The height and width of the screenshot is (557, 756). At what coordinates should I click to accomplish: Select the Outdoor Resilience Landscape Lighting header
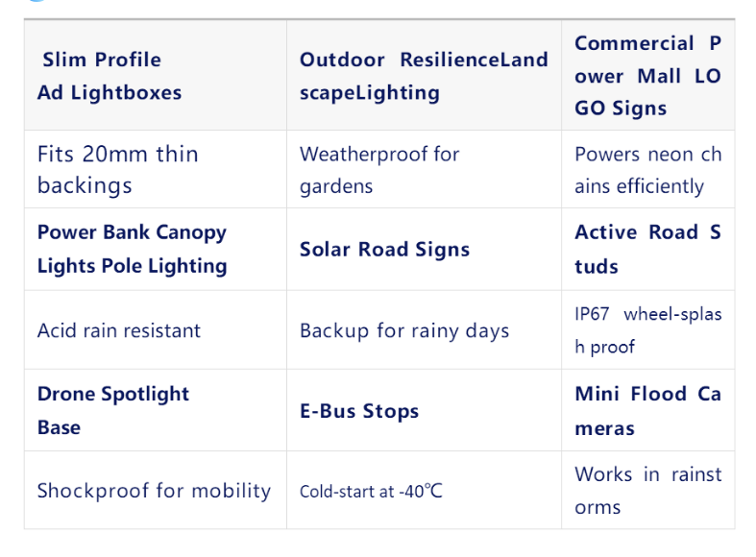(424, 76)
